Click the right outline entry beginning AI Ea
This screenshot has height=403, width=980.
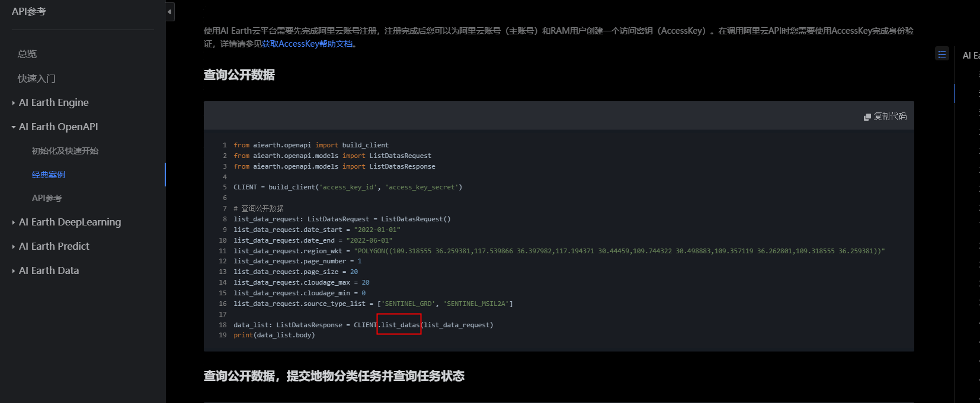coord(971,55)
